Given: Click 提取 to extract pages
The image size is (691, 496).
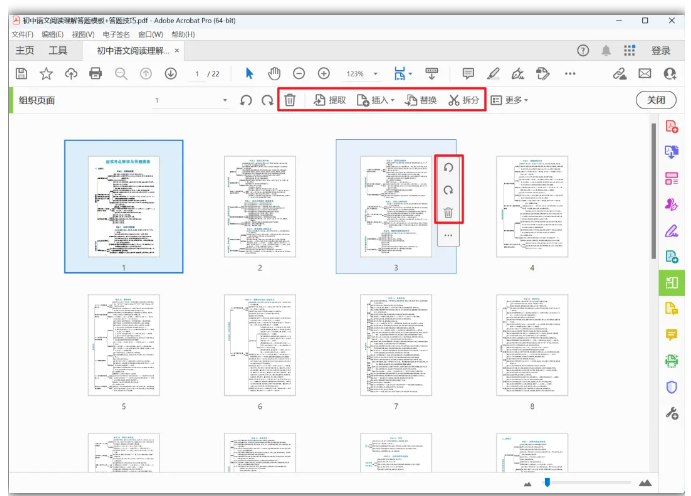Looking at the screenshot, I should pos(330,100).
